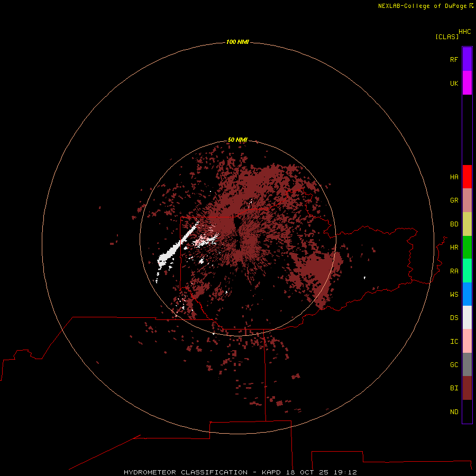The image size is (476, 476).
Task: Click the DS white legend swatch
Action: [467, 317]
